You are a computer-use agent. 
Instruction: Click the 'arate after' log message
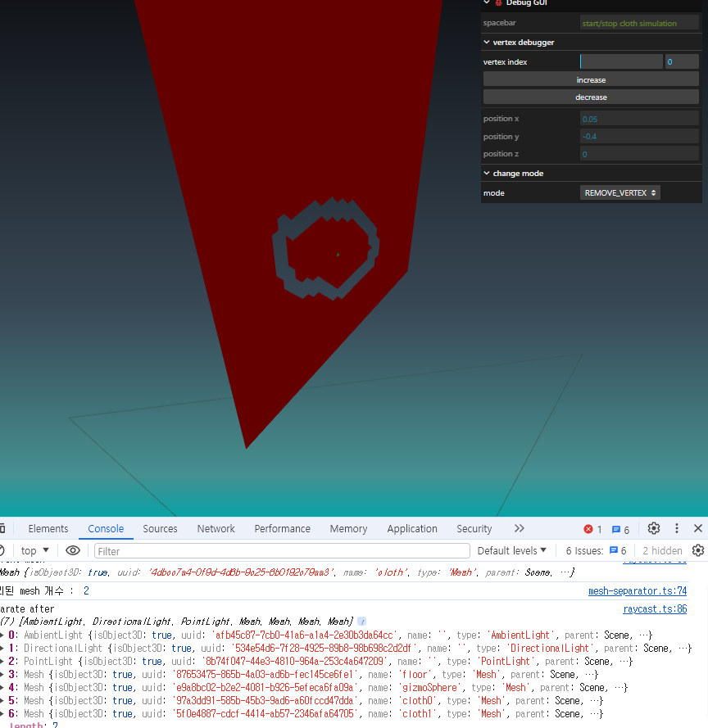pyautogui.click(x=27, y=608)
